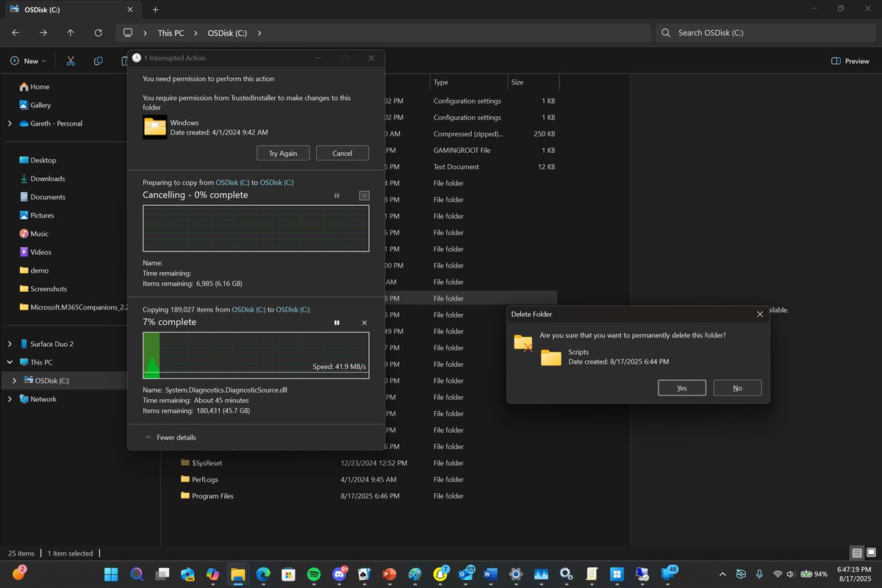Expand Surface Duo 2 in the sidebar
The height and width of the screenshot is (588, 882).
(10, 344)
